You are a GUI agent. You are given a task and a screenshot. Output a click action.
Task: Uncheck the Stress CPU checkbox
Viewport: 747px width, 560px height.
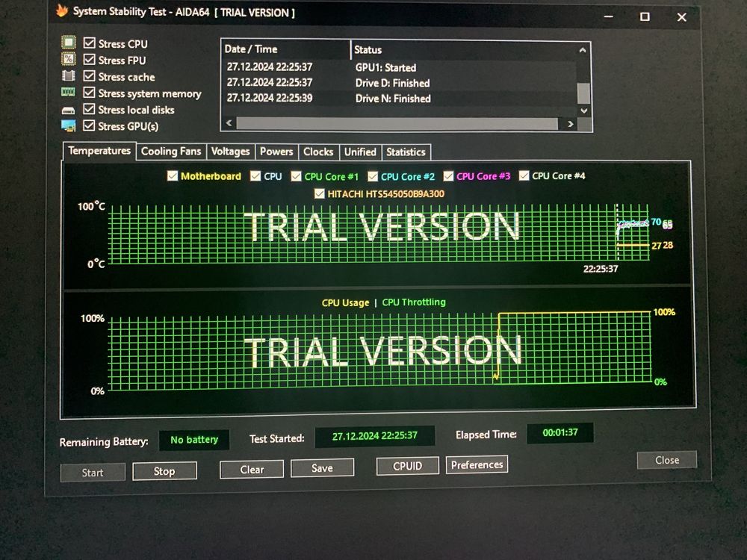tap(89, 43)
